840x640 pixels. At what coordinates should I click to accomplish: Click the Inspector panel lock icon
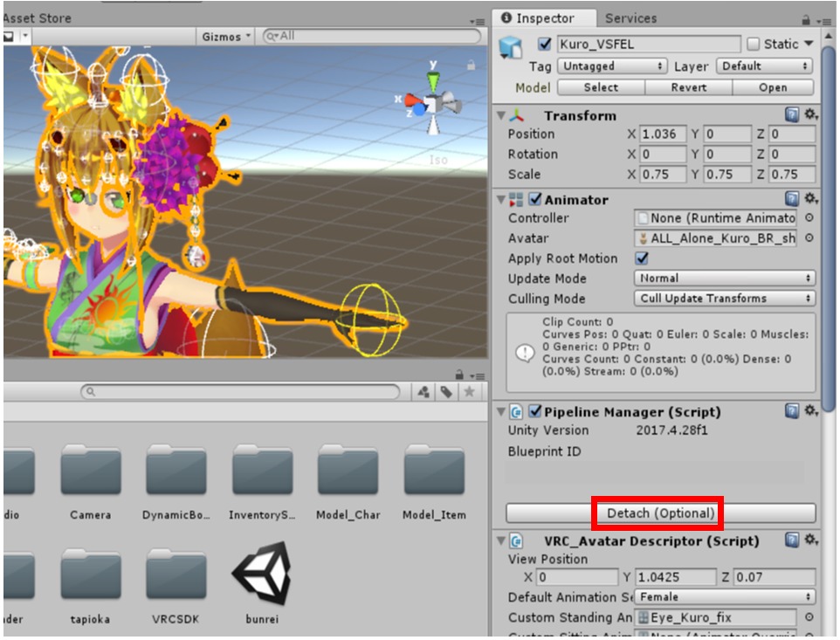[x=806, y=18]
